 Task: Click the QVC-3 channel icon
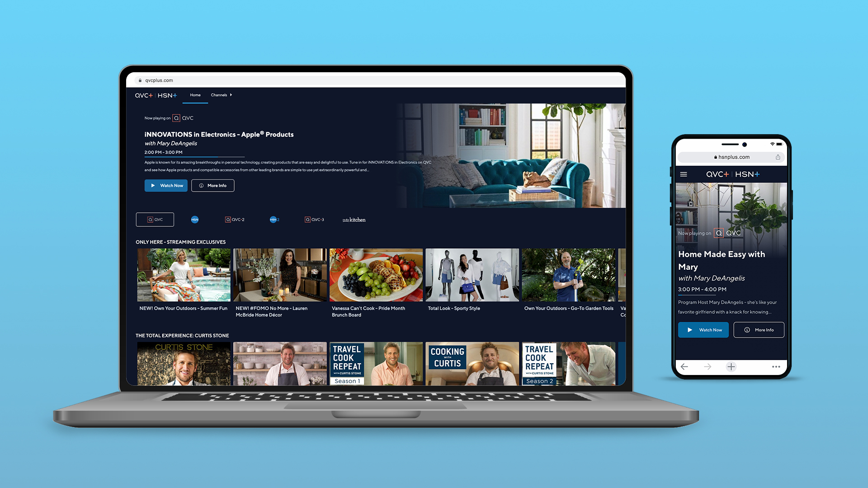point(314,220)
